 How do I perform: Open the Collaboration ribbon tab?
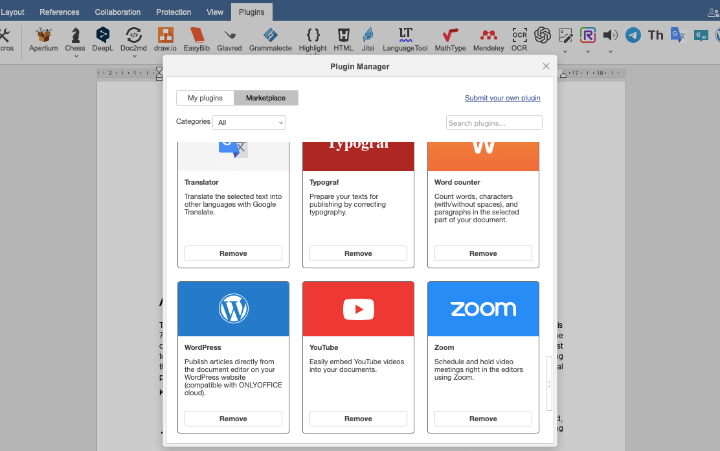click(118, 12)
